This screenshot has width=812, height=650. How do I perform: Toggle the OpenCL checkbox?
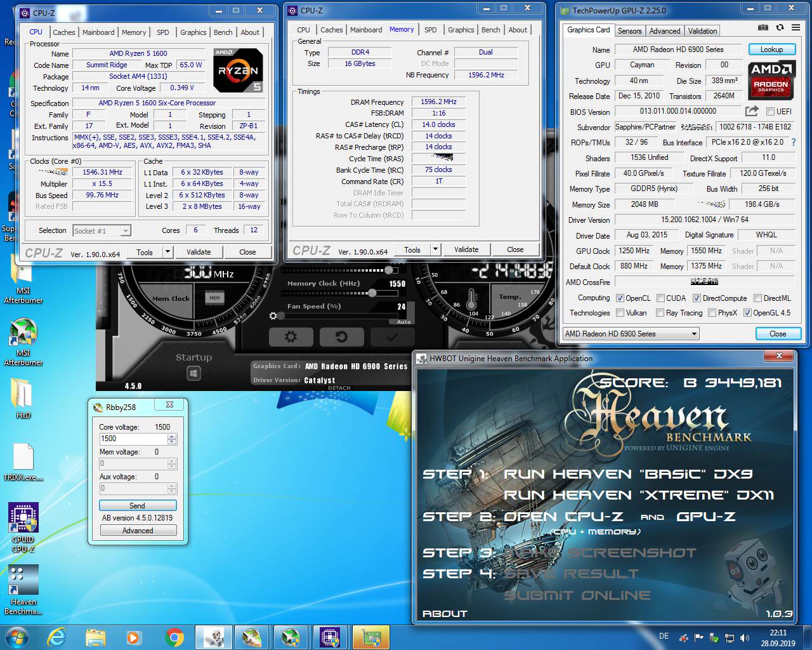[x=620, y=298]
